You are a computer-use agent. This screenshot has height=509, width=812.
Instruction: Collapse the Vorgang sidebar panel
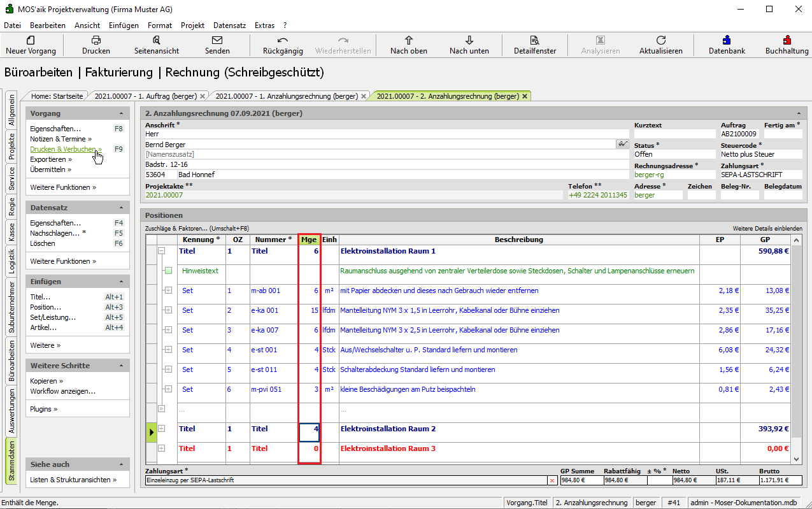(121, 113)
